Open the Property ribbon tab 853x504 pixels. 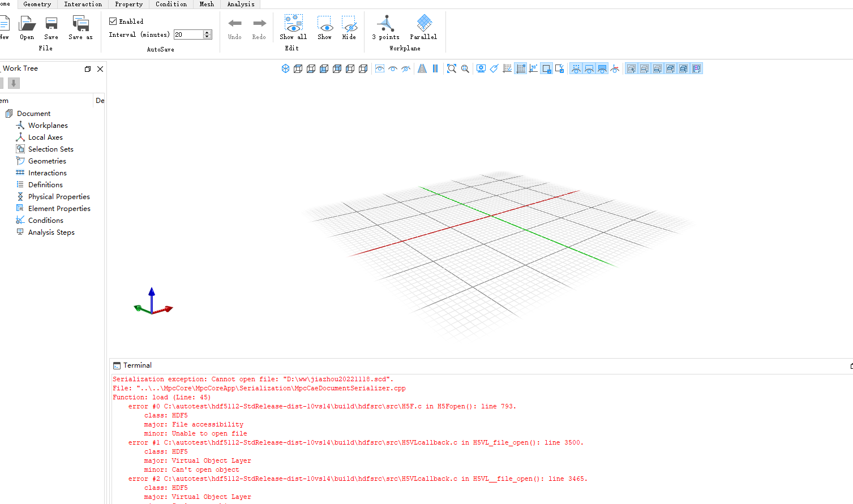coord(129,4)
